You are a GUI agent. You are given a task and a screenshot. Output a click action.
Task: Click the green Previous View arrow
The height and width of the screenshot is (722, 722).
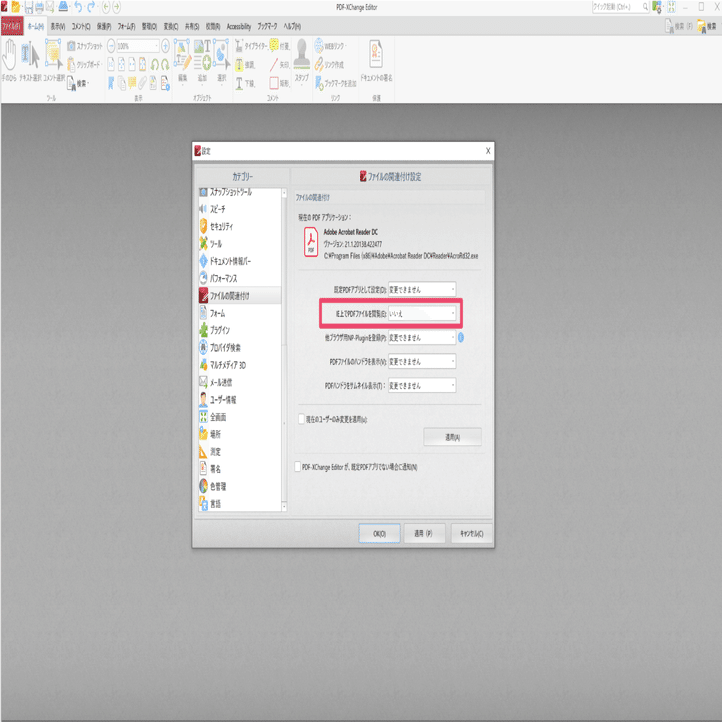[106, 6]
